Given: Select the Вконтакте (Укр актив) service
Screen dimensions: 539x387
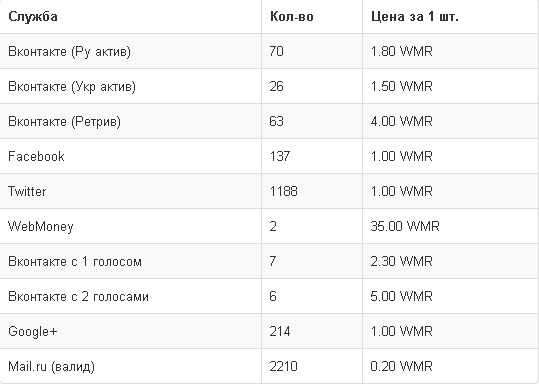Looking at the screenshot, I should pyautogui.click(x=72, y=86).
